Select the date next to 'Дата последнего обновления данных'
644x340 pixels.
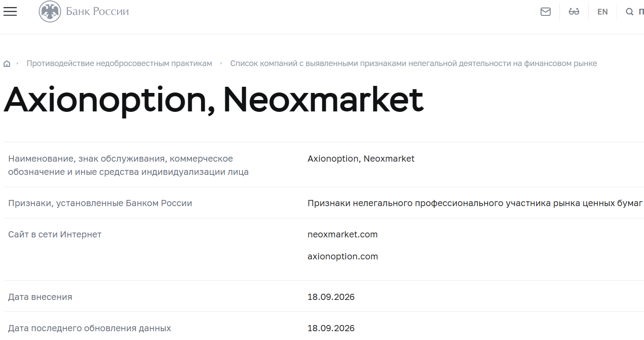point(331,329)
